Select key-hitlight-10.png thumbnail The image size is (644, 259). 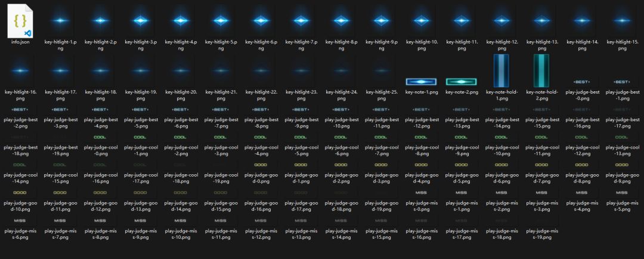click(x=422, y=20)
